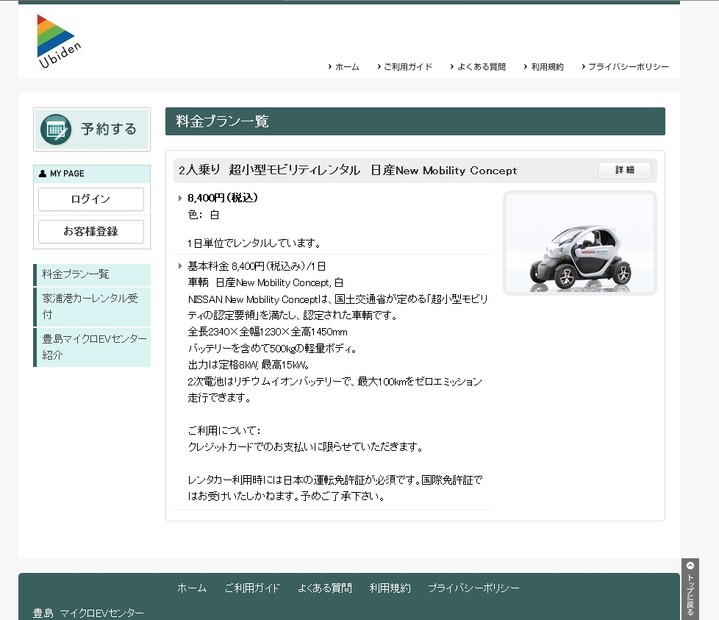
Task: Click the トップに戻る arrow icon
Action: point(690,565)
